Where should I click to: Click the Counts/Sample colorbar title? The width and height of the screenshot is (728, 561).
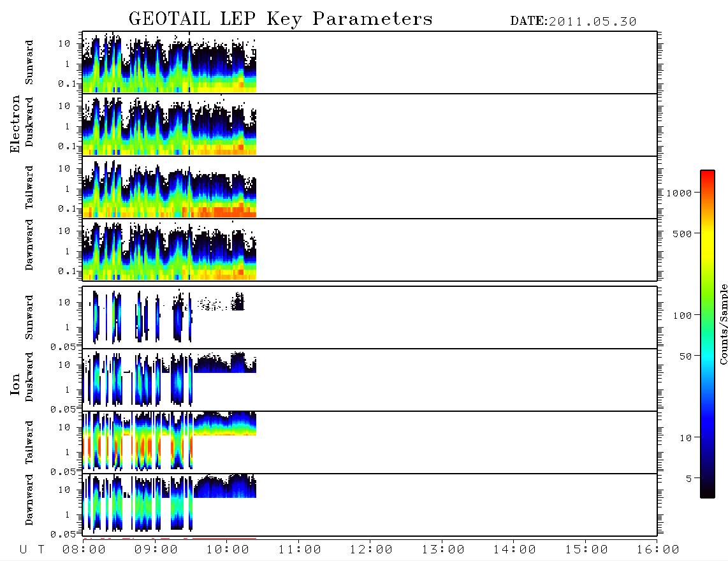[x=724, y=324]
